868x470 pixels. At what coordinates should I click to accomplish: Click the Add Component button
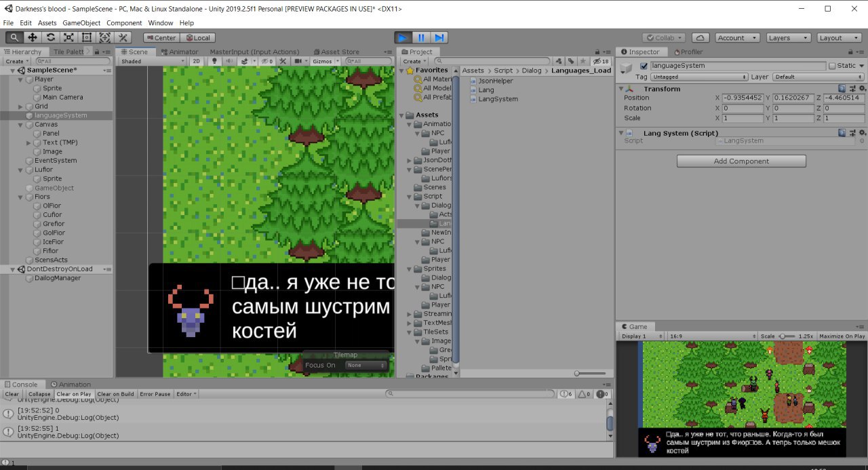point(741,161)
